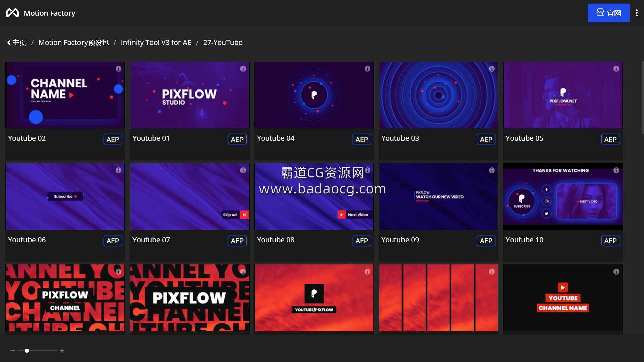This screenshot has width=644, height=362.
Task: Select Youtube 03 concentric rings thumbnail
Action: [x=438, y=95]
